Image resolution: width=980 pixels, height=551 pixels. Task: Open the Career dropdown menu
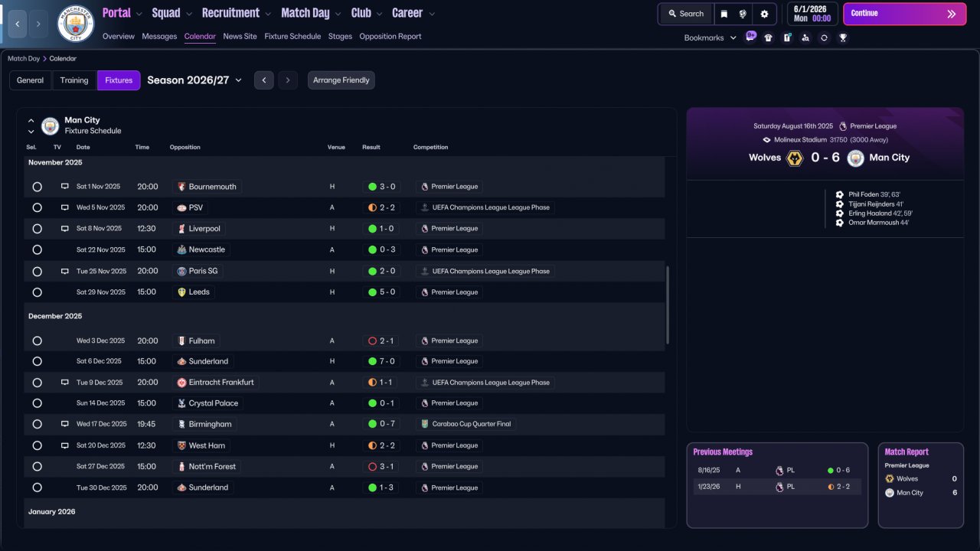click(x=413, y=13)
